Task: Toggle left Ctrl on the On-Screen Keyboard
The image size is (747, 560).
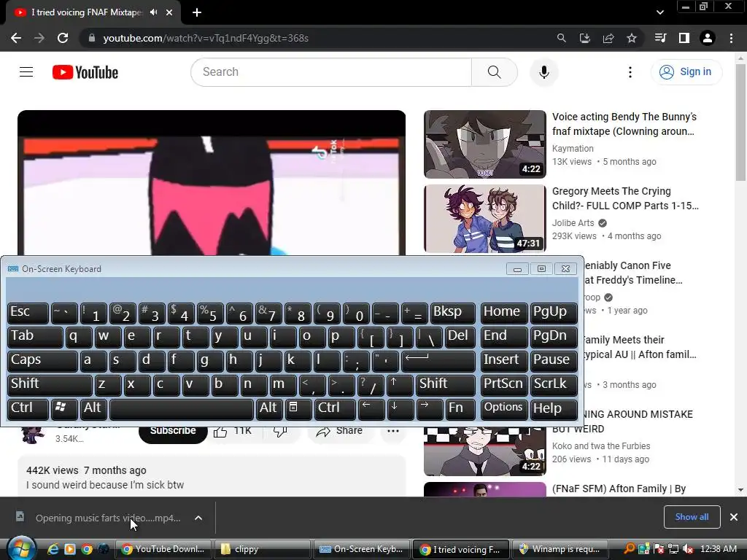Action: (28, 409)
